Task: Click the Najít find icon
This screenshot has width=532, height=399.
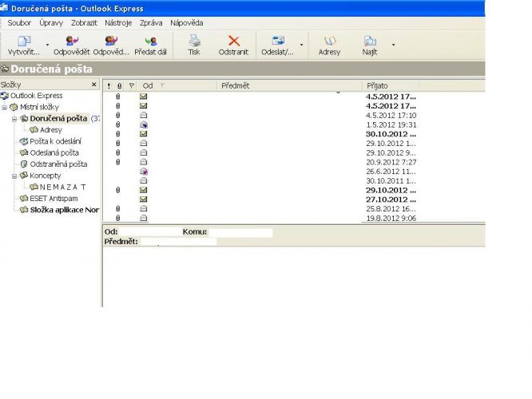Action: coord(370,41)
